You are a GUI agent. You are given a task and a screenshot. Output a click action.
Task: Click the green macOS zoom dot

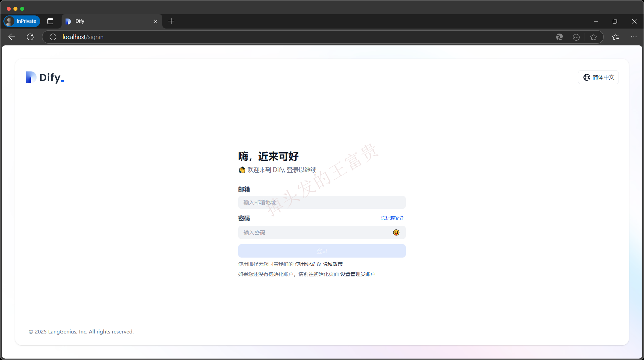point(22,9)
